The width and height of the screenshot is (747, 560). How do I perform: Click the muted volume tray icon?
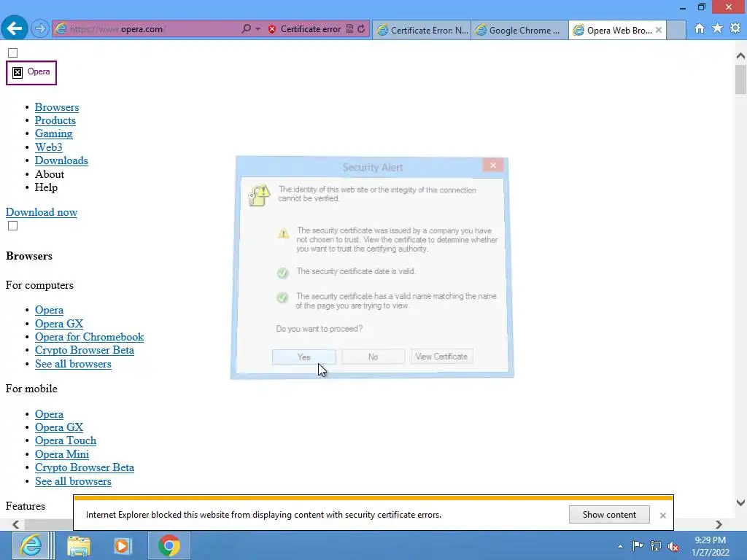click(x=673, y=545)
